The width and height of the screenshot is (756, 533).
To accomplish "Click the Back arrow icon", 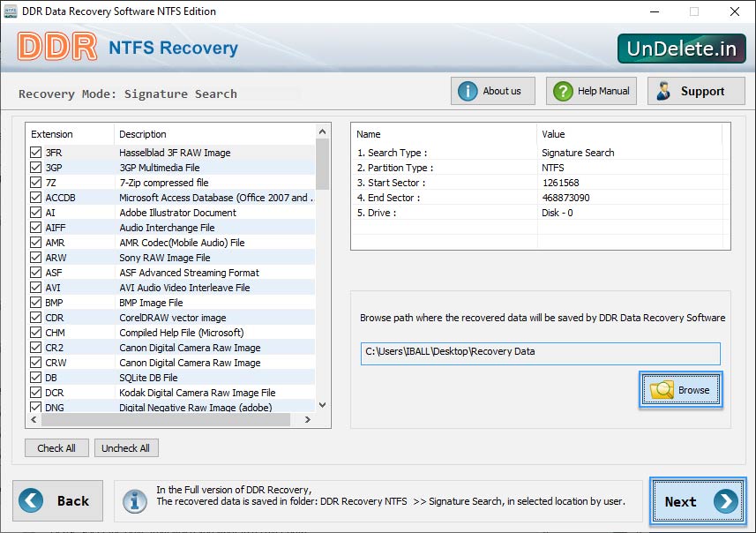I will point(31,500).
